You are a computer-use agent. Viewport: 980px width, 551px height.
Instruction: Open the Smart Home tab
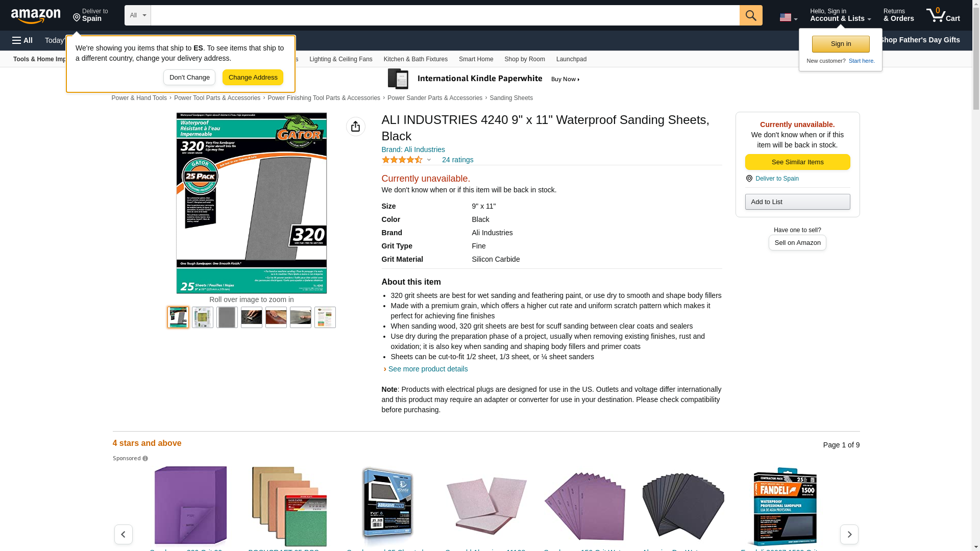pos(476,59)
